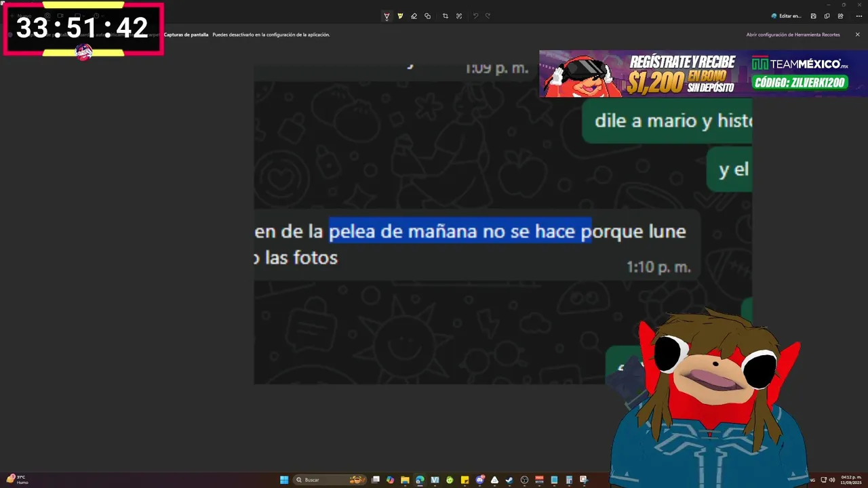Open the Snipping Tool taskbar icon

coord(584,480)
